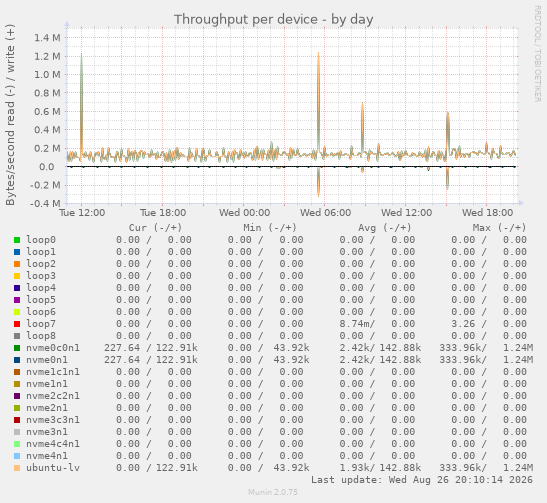Click the 'Max (-/+)' column header
Screen dimensions: 547x503
coord(499,228)
